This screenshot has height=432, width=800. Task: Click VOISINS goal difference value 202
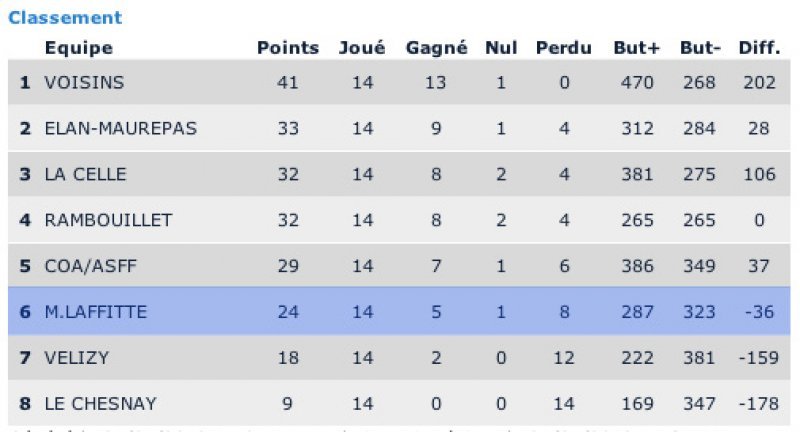coord(759,83)
